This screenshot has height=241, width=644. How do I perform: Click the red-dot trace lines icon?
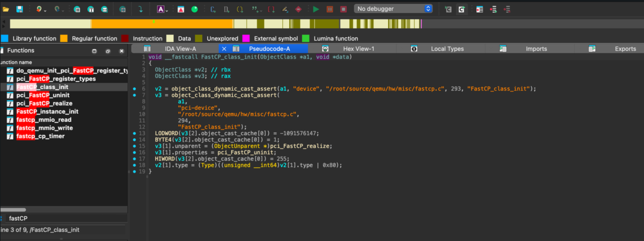493,9
